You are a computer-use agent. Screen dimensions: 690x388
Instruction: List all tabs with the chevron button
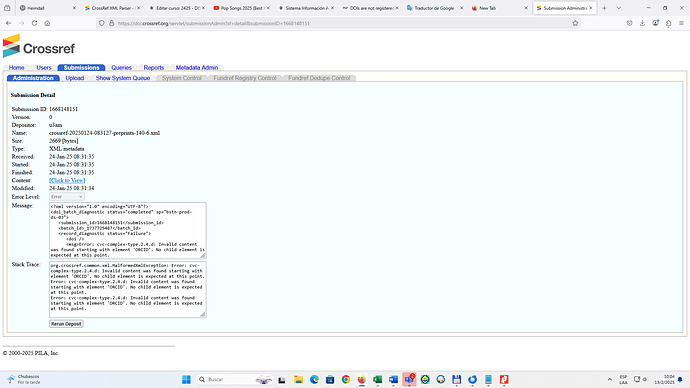[619, 8]
